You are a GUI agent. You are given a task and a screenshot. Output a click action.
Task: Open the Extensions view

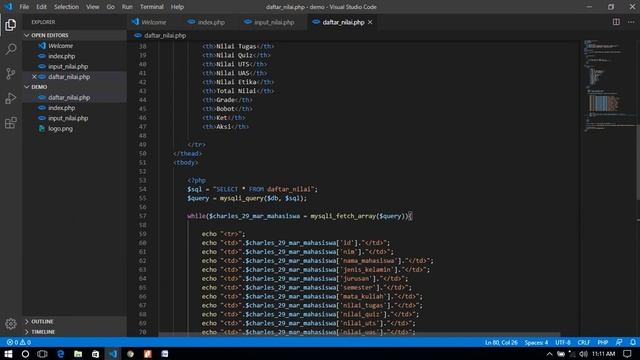point(11,122)
